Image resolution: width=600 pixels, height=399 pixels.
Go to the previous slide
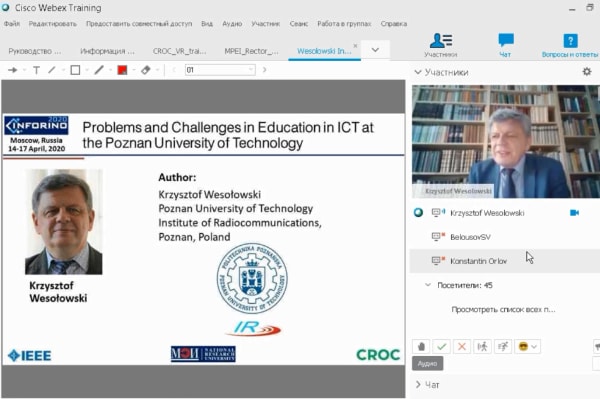pyautogui.click(x=174, y=70)
